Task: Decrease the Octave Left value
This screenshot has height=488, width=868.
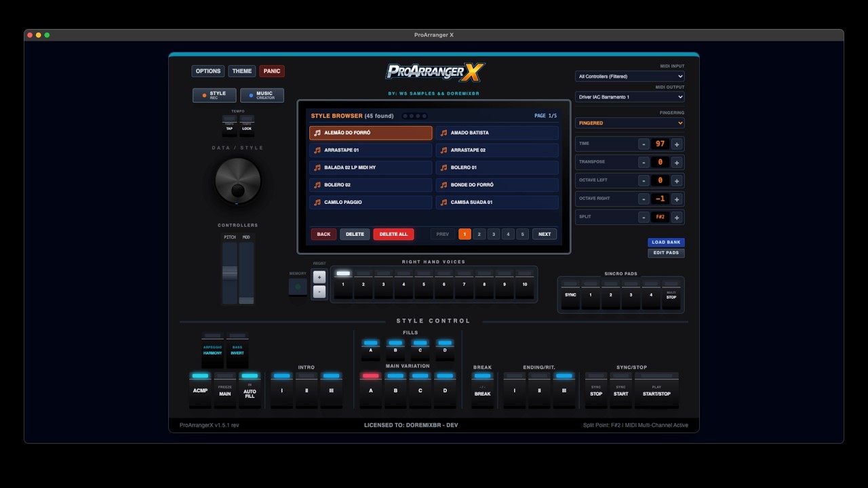Action: pos(644,181)
